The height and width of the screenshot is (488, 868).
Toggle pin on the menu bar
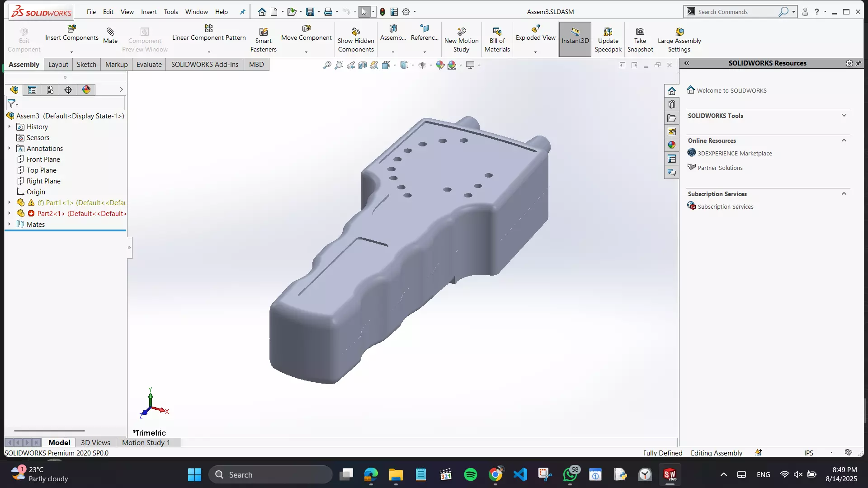coord(243,12)
